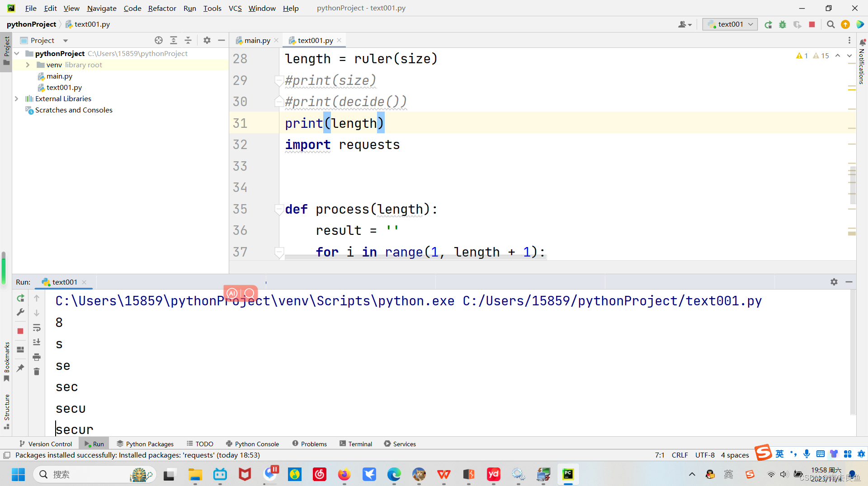Switch to the main.py editor tab
This screenshot has height=486, width=868.
click(x=256, y=40)
